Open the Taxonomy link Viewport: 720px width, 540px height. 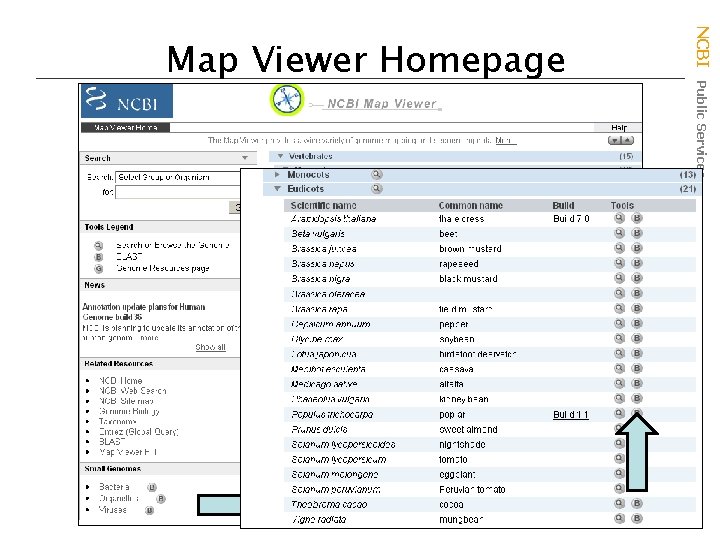(118, 422)
